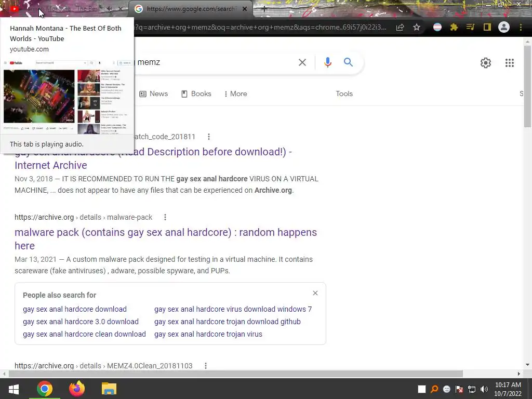532x399 pixels.
Task: Bookmark this page with the star icon
Action: pos(417,27)
